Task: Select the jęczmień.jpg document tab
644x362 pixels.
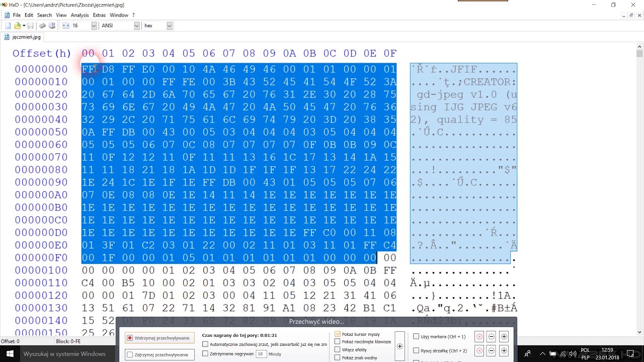Action: coord(23,37)
